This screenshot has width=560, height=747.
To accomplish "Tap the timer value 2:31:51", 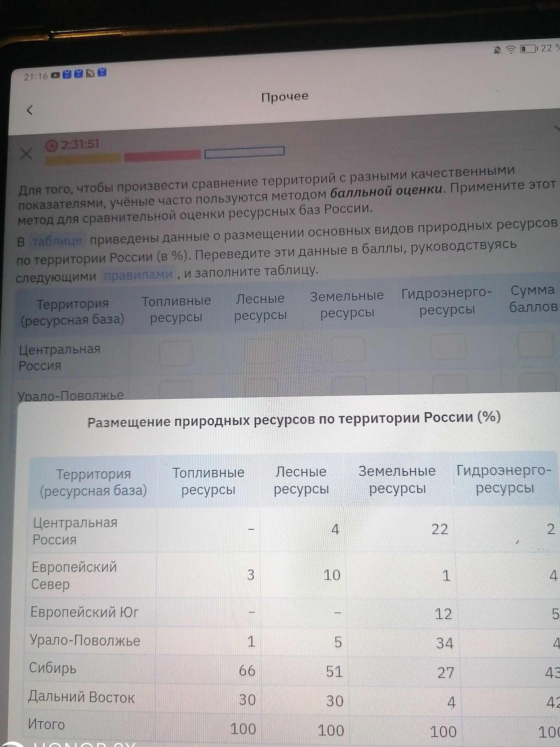I will point(80,145).
